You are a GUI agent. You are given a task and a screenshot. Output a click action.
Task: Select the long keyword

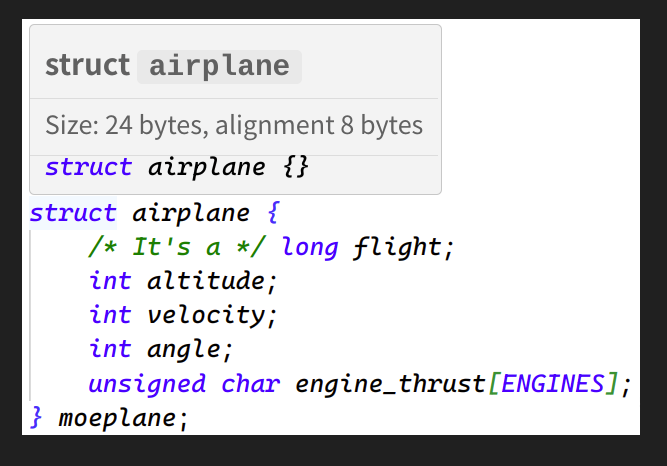tap(309, 247)
